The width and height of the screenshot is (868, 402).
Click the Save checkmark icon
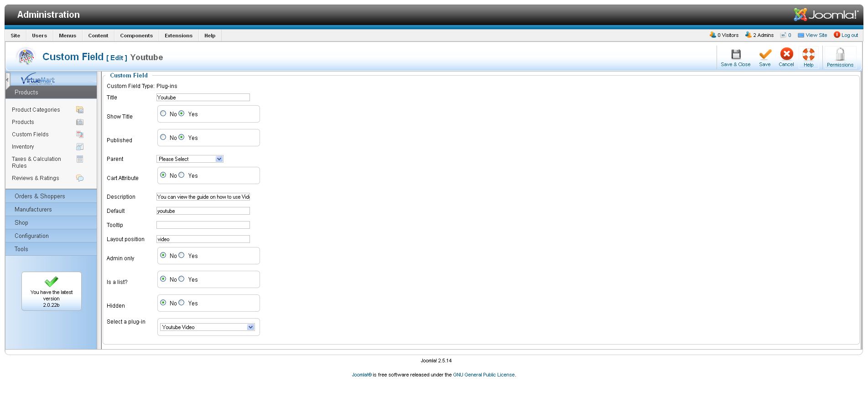coord(765,54)
